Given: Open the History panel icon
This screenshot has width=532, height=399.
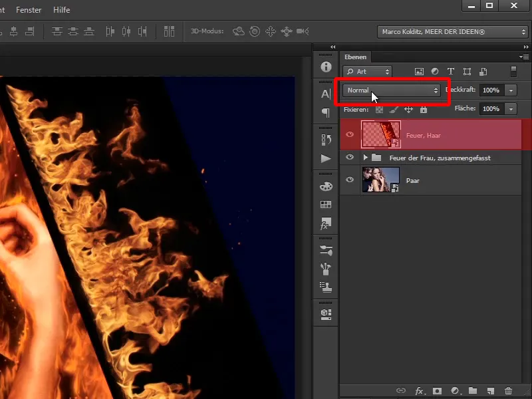Looking at the screenshot, I should pyautogui.click(x=326, y=140).
